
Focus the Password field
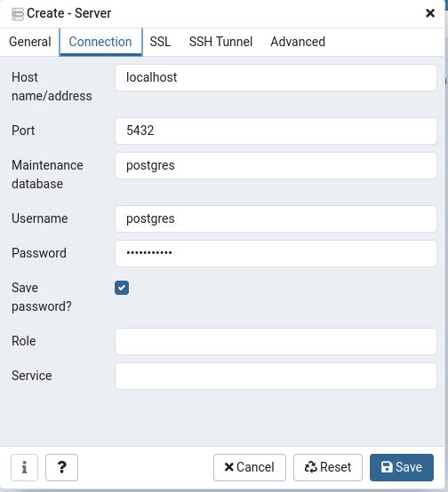[276, 253]
